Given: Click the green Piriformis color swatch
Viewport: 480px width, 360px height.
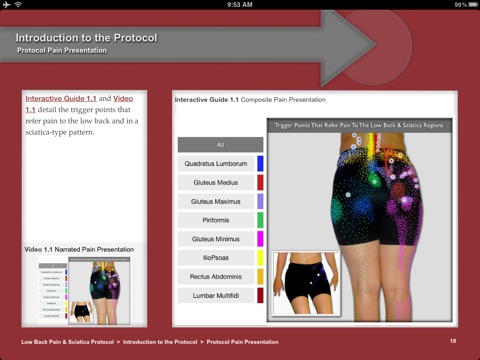Looking at the screenshot, I should pos(260,220).
